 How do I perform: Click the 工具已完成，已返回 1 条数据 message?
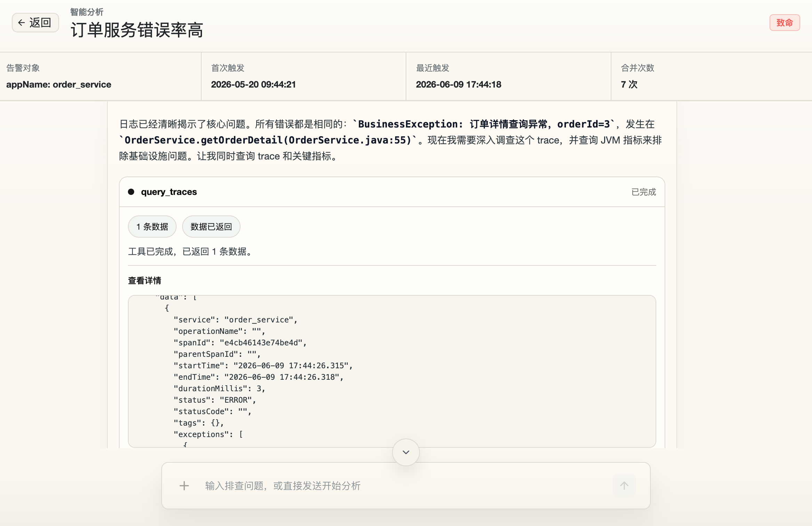pyautogui.click(x=190, y=251)
